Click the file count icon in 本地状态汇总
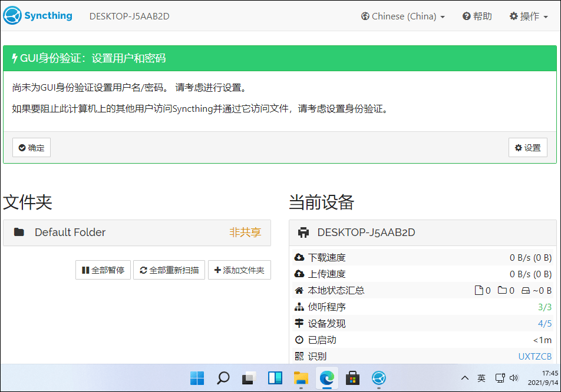Image resolution: width=561 pixels, height=392 pixels. pos(478,290)
